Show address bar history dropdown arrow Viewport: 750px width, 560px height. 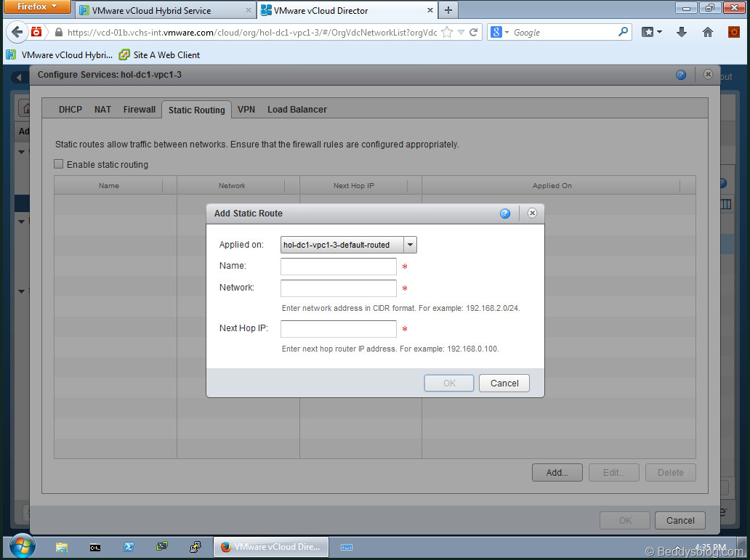tap(461, 32)
